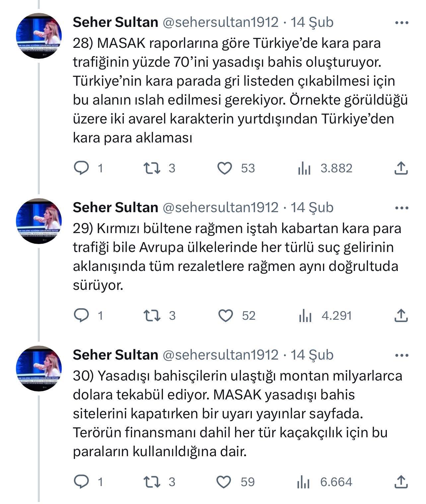Open more options menu for tweet 28
The width and height of the screenshot is (426, 504).
pyautogui.click(x=402, y=23)
